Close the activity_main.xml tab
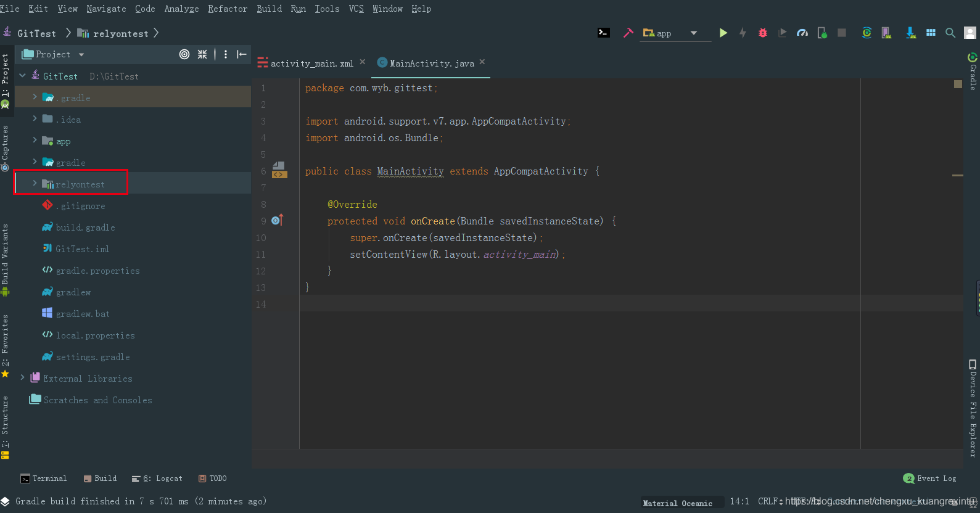 pyautogui.click(x=363, y=62)
